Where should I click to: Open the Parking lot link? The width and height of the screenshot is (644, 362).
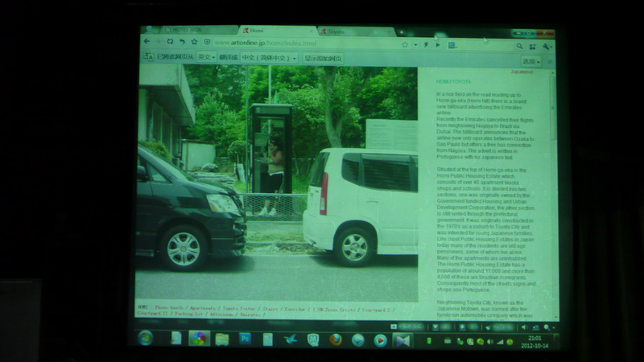[x=188, y=314]
